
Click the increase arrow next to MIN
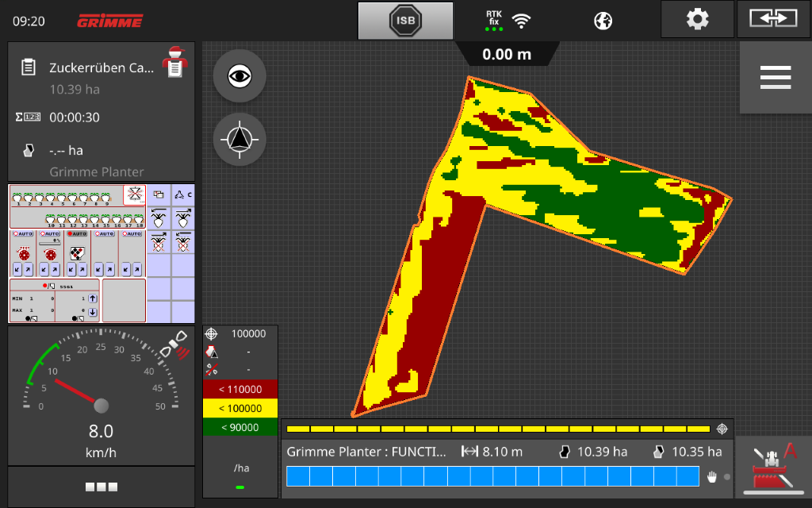[x=93, y=298]
